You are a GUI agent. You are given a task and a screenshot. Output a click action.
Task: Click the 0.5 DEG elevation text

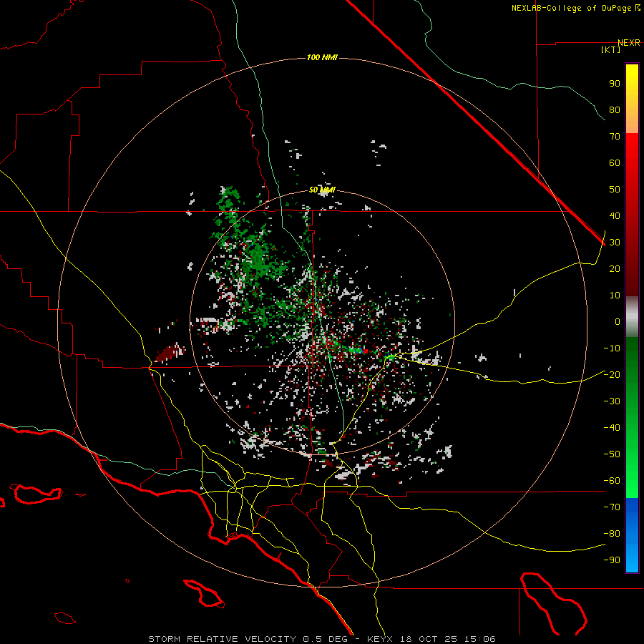tap(325, 639)
